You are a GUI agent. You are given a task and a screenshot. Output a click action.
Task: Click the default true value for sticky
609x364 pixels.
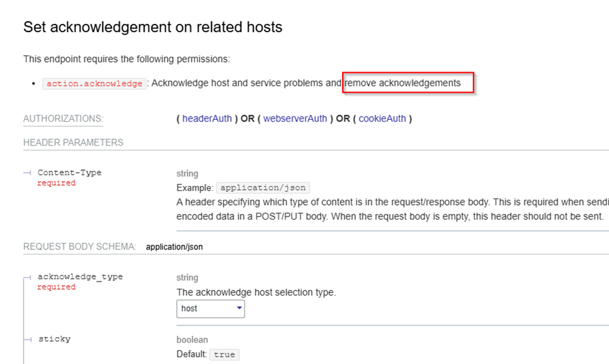pos(224,354)
